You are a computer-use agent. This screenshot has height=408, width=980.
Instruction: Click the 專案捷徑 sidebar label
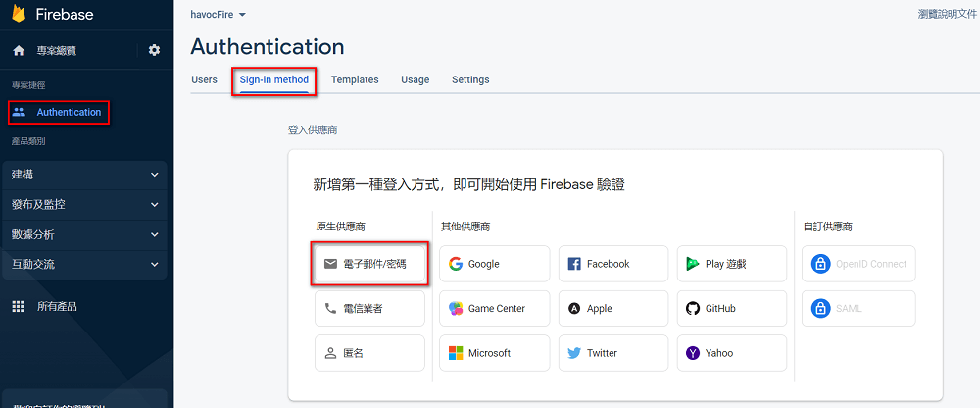click(28, 84)
